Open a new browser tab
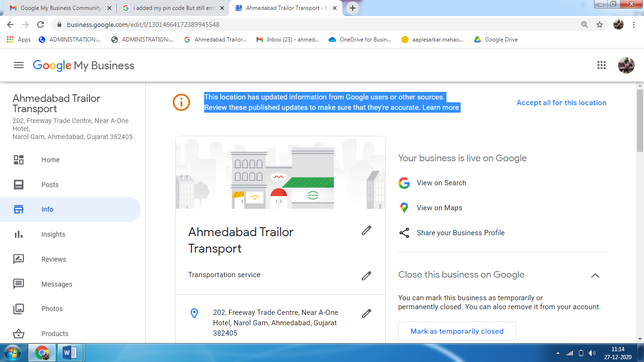Viewport: 644px width, 362px height. (352, 8)
